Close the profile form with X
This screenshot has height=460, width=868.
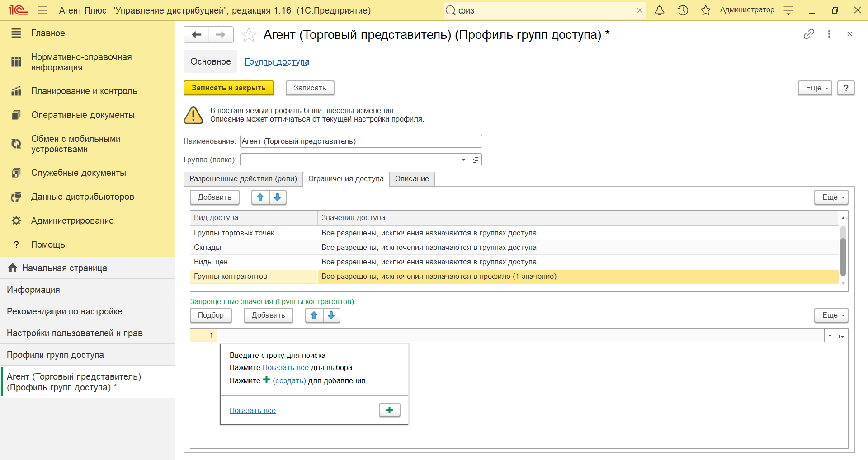click(849, 34)
